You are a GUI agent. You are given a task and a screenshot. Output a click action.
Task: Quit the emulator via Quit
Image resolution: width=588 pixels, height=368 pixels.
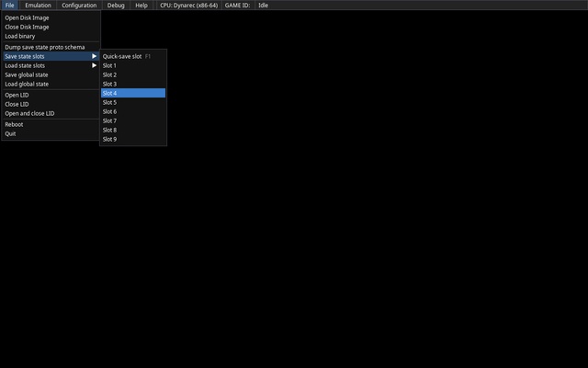click(51, 133)
